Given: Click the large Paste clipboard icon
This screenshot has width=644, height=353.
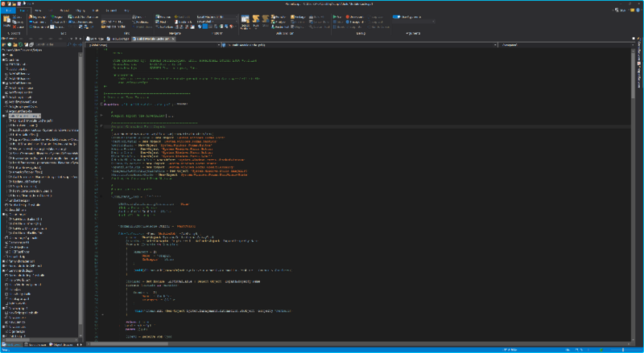Looking at the screenshot, I should click(6, 20).
